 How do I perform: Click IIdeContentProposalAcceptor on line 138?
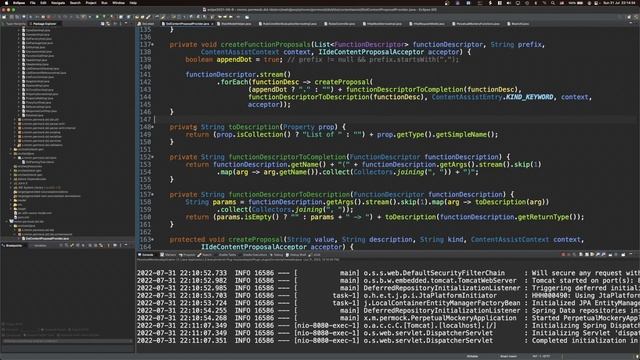click(371, 52)
